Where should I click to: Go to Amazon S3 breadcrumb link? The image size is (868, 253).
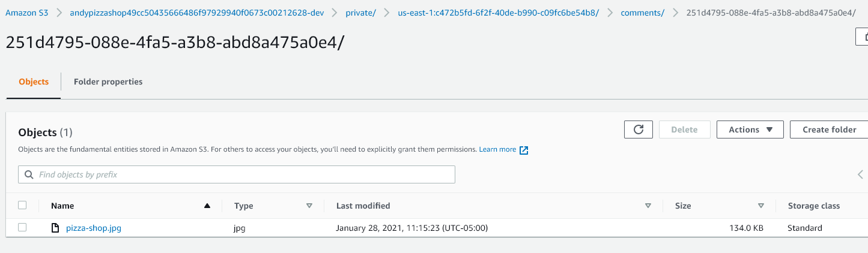(x=26, y=13)
